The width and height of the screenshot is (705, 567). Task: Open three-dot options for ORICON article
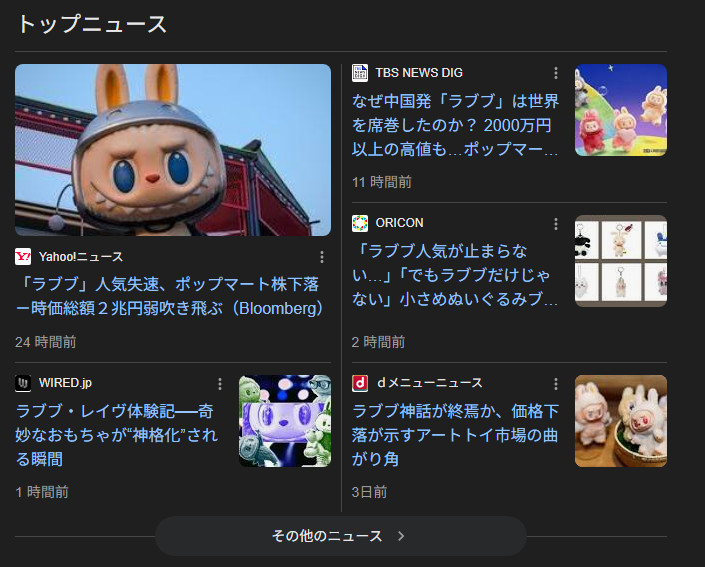click(556, 223)
